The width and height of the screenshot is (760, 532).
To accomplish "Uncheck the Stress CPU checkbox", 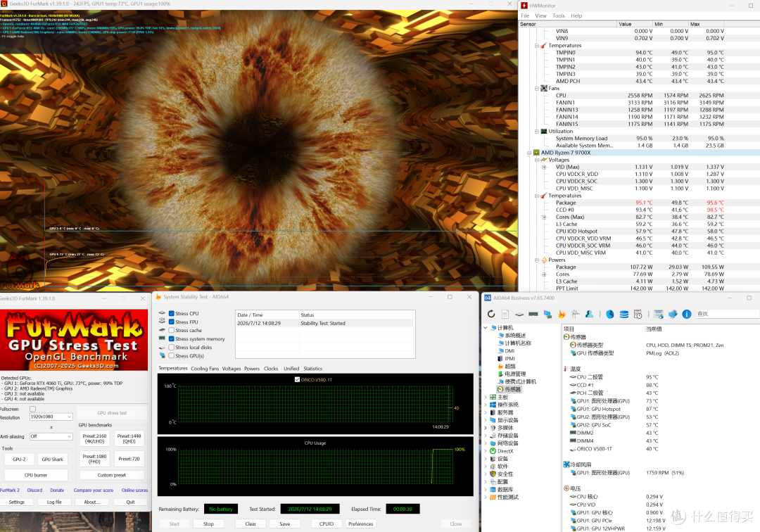I will 172,313.
